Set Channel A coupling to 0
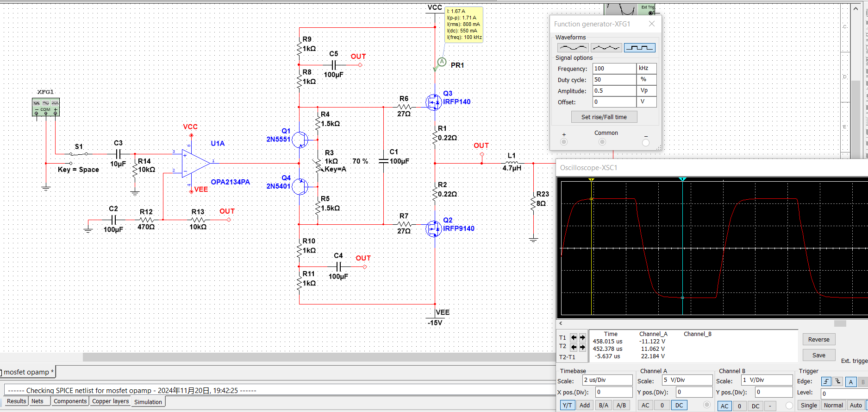 pos(662,406)
